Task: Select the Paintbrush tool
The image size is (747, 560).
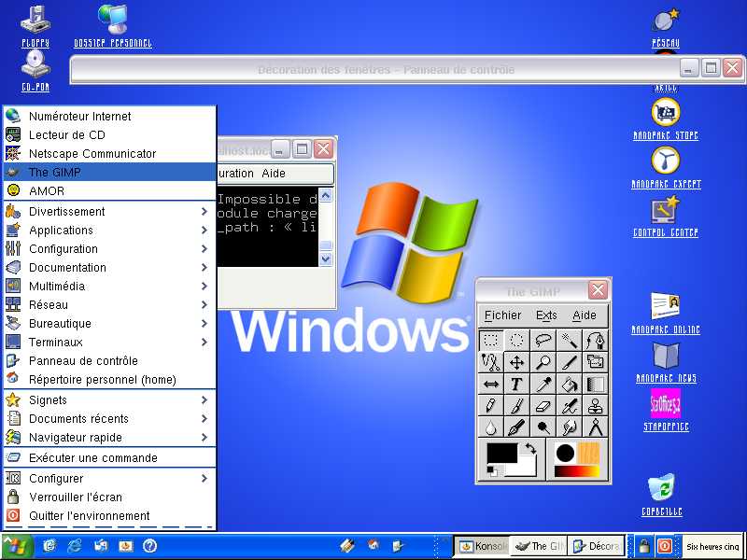Action: click(x=517, y=406)
